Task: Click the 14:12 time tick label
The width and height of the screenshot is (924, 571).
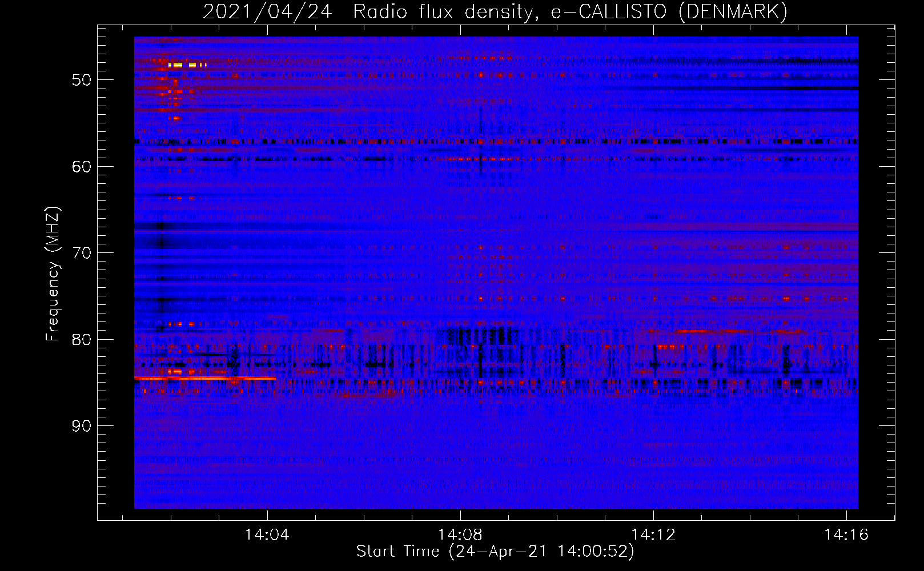Action: [x=653, y=535]
